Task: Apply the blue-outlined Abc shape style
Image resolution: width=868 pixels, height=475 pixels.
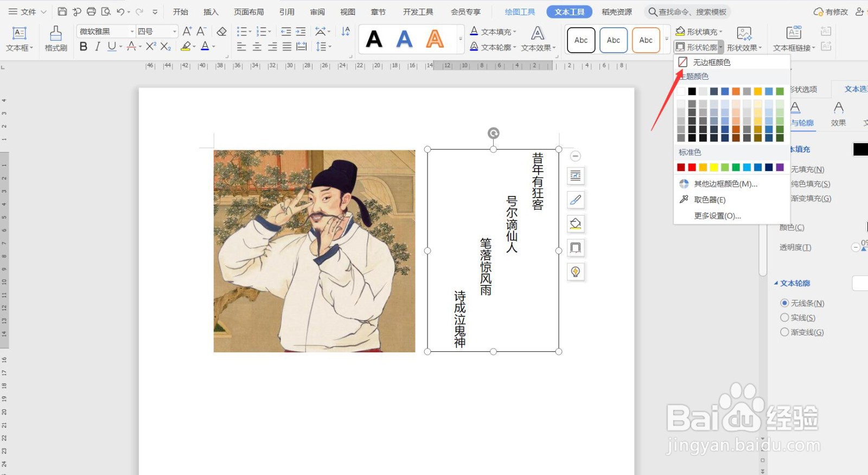Action: (x=614, y=40)
